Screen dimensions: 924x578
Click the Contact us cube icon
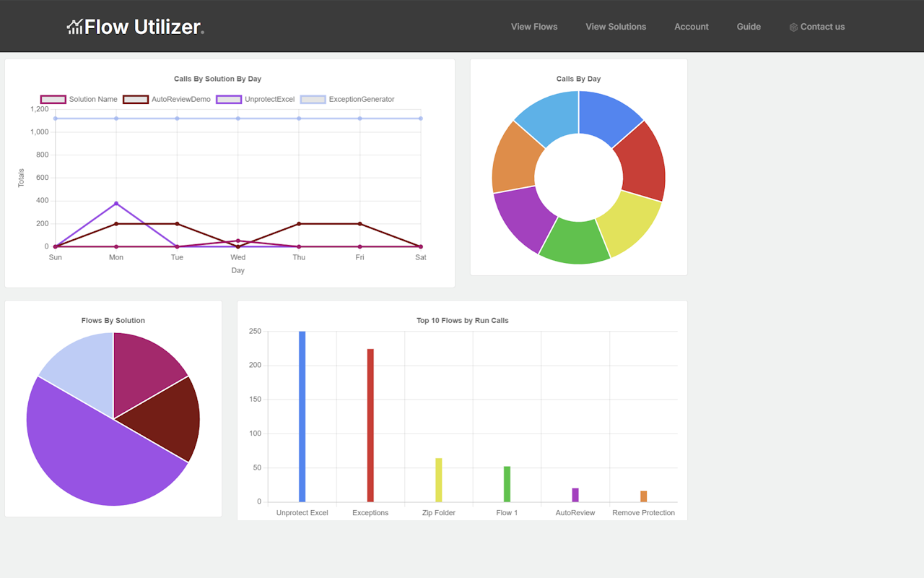click(x=793, y=27)
